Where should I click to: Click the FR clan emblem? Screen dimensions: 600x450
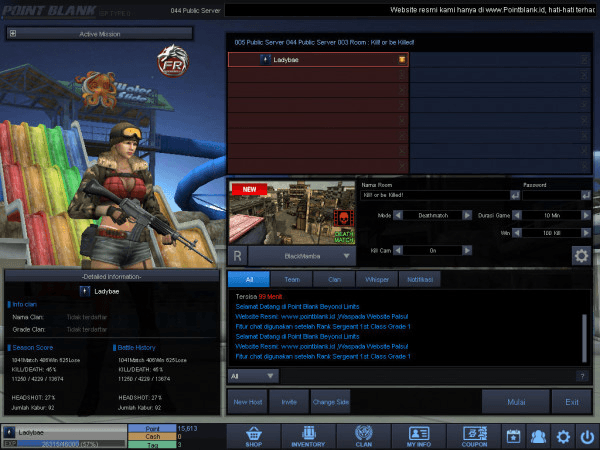pos(173,61)
